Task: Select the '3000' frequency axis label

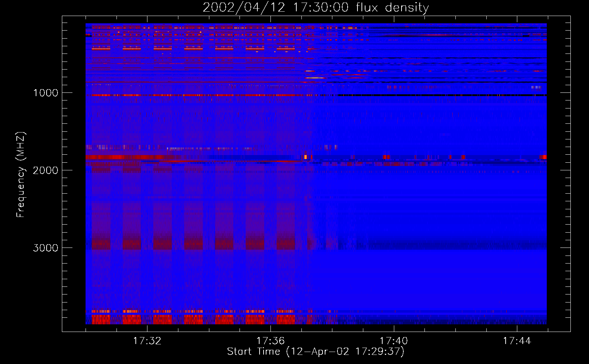Action: 46,248
